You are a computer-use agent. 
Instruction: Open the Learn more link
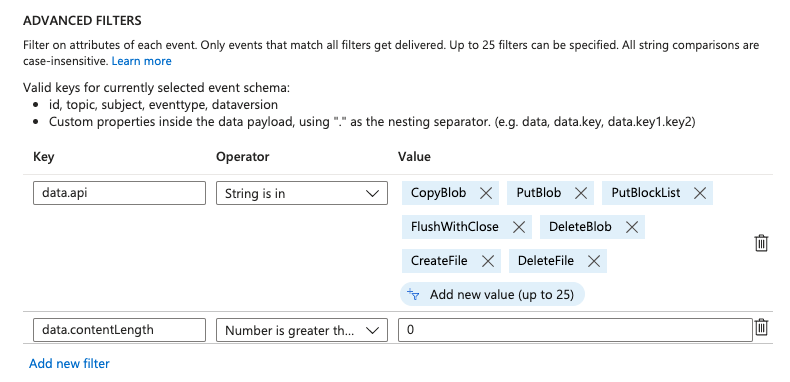click(x=142, y=61)
